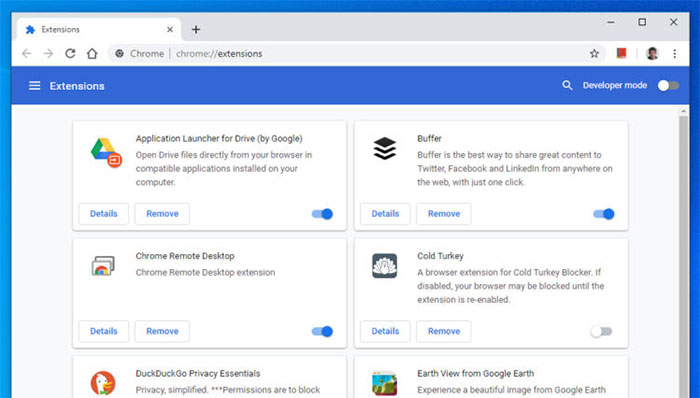Open the home page icon
Image resolution: width=700 pixels, height=398 pixels.
click(x=92, y=54)
